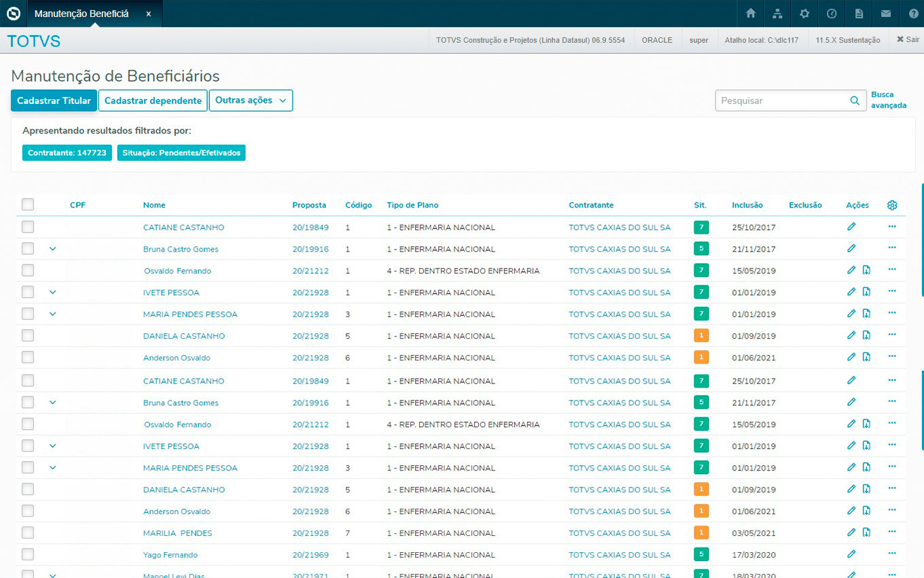Check the box for MARILIA PENDES row
Screen dimensions: 924x578
click(x=28, y=533)
